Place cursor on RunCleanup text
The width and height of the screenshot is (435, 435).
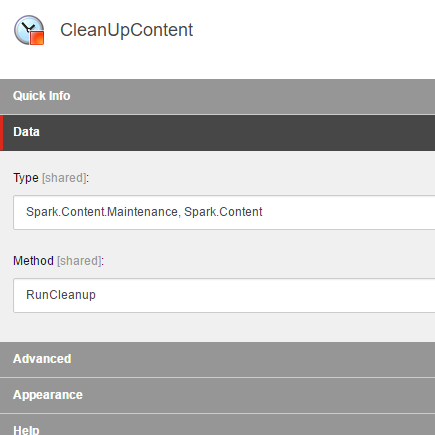61,295
